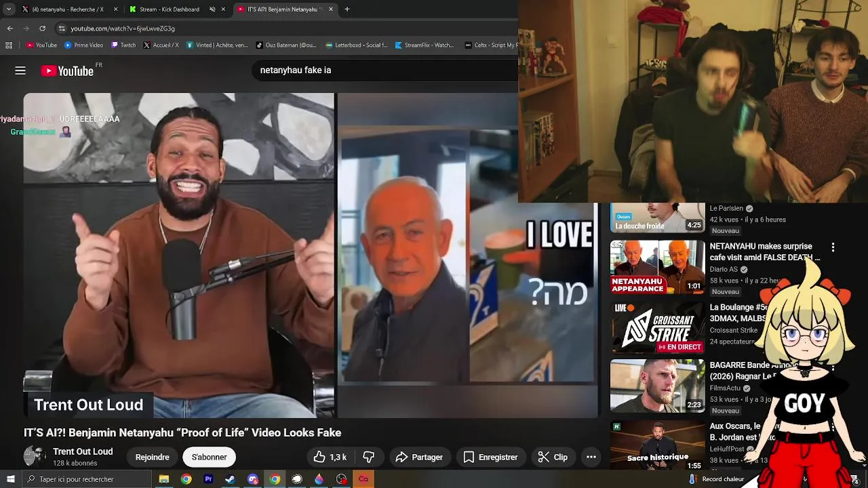868x488 pixels.
Task: Open the Twitch bookmark
Action: click(x=123, y=45)
